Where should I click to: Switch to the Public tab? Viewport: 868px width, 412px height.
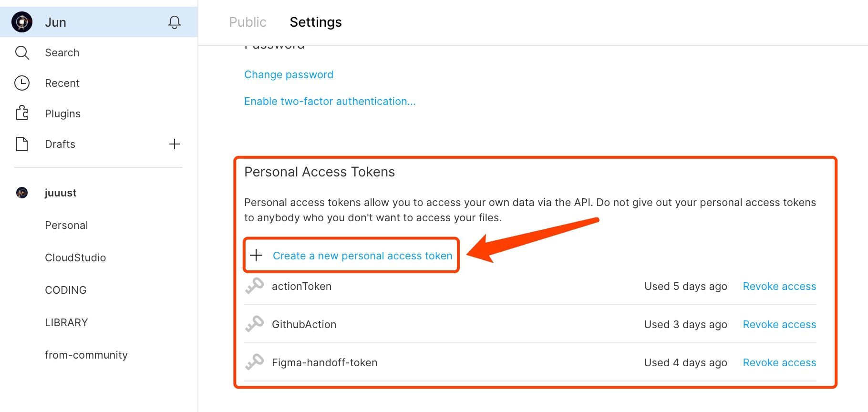point(248,22)
